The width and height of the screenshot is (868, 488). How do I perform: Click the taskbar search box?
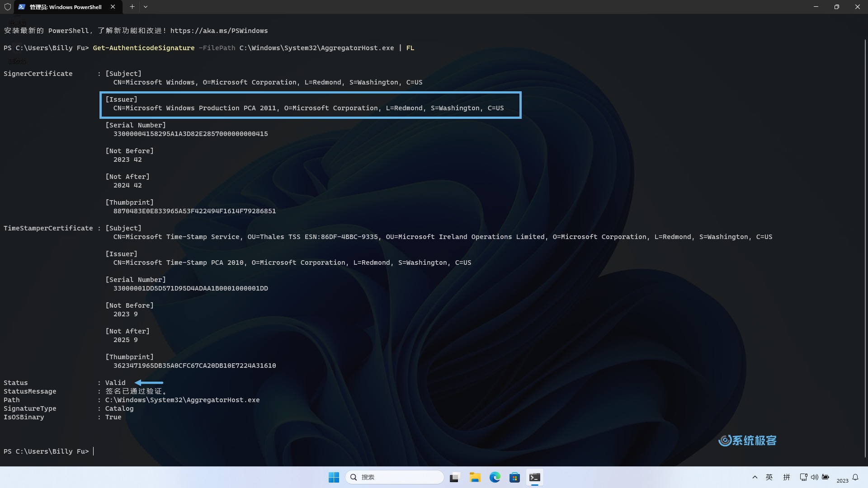tap(394, 477)
